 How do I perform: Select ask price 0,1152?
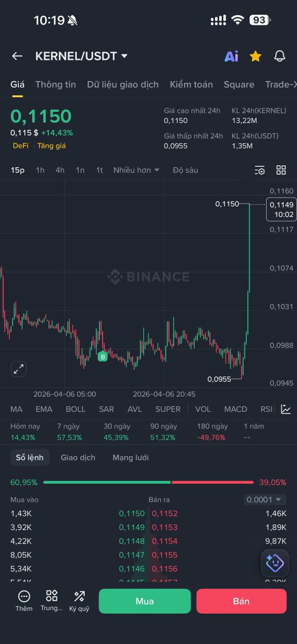[x=165, y=514]
